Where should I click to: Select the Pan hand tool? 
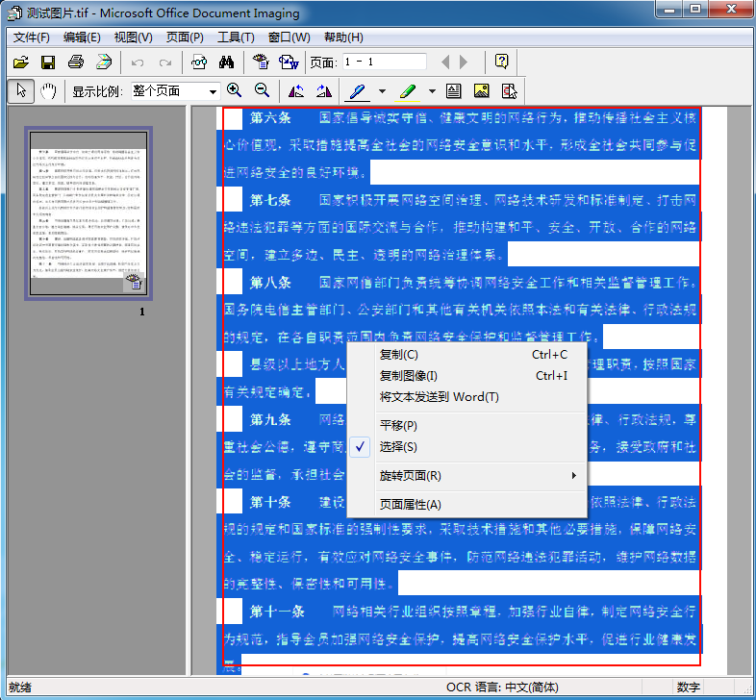tap(47, 91)
